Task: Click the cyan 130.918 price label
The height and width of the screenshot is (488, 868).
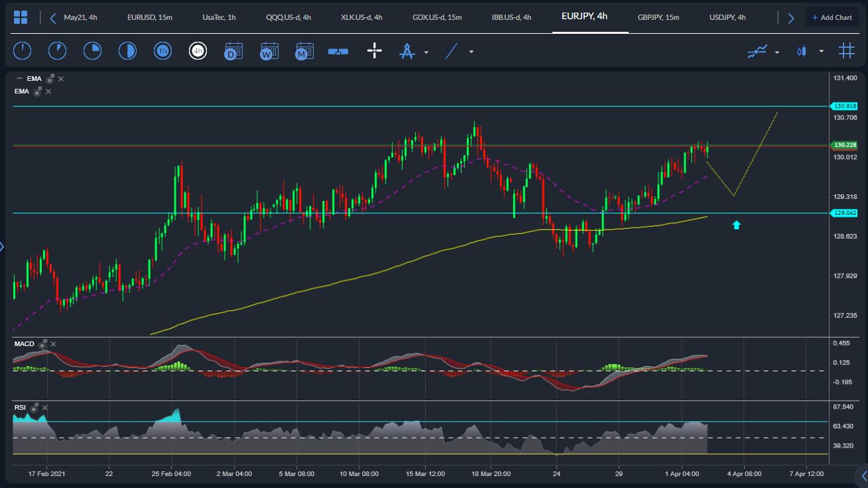Action: [843, 105]
